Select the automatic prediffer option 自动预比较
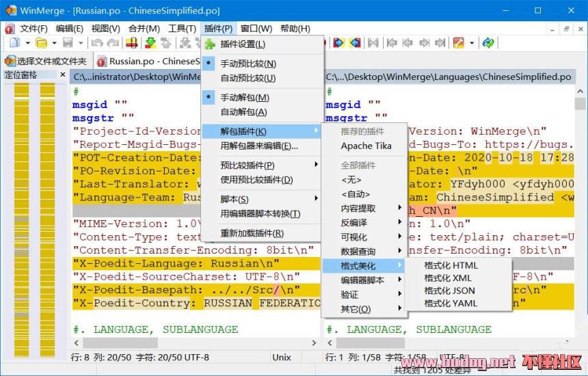This screenshot has height=376, width=588. [248, 78]
